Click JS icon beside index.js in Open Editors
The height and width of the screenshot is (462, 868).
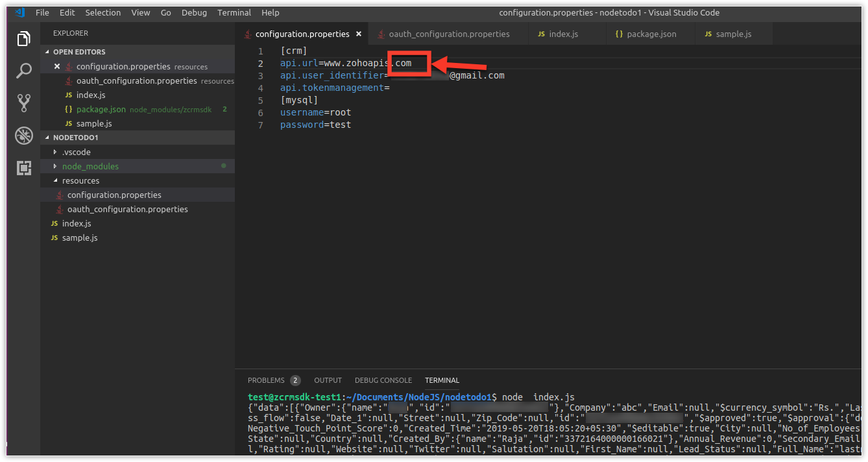coord(69,95)
